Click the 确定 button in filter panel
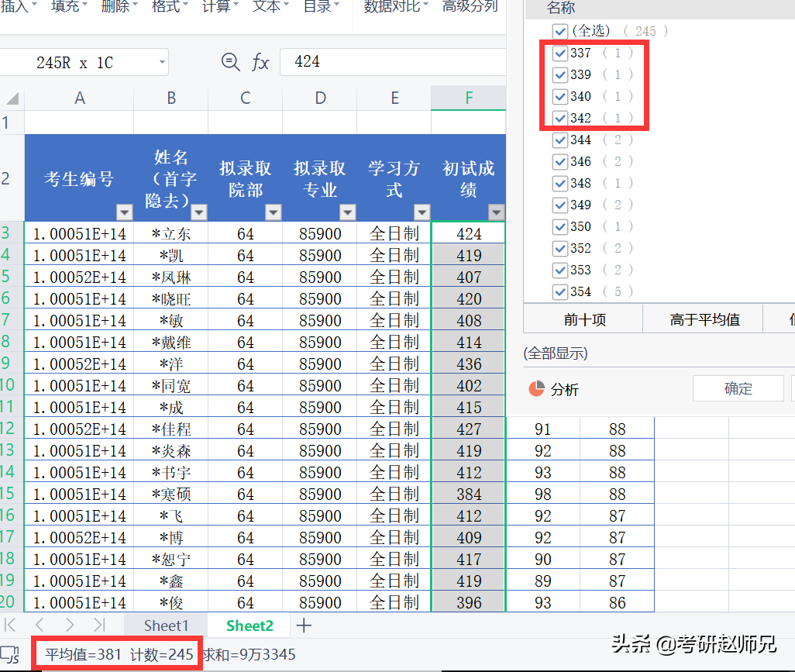The width and height of the screenshot is (795, 672). (x=738, y=388)
